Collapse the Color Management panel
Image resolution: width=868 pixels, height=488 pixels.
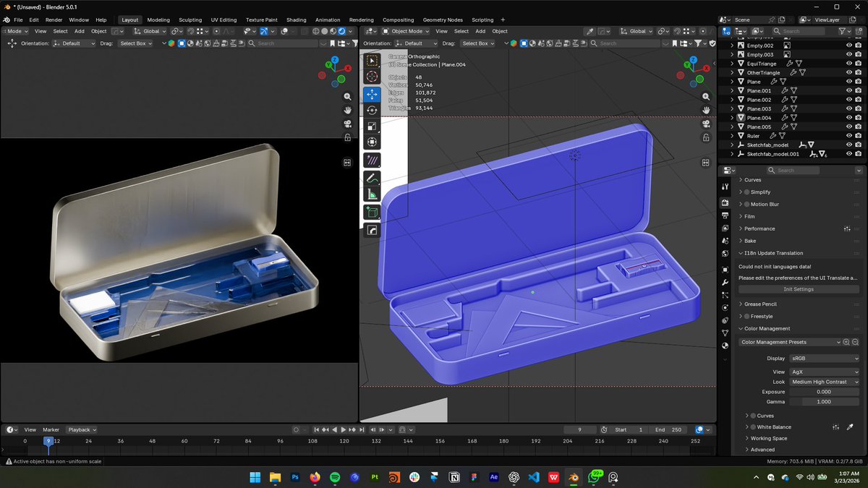(x=741, y=329)
